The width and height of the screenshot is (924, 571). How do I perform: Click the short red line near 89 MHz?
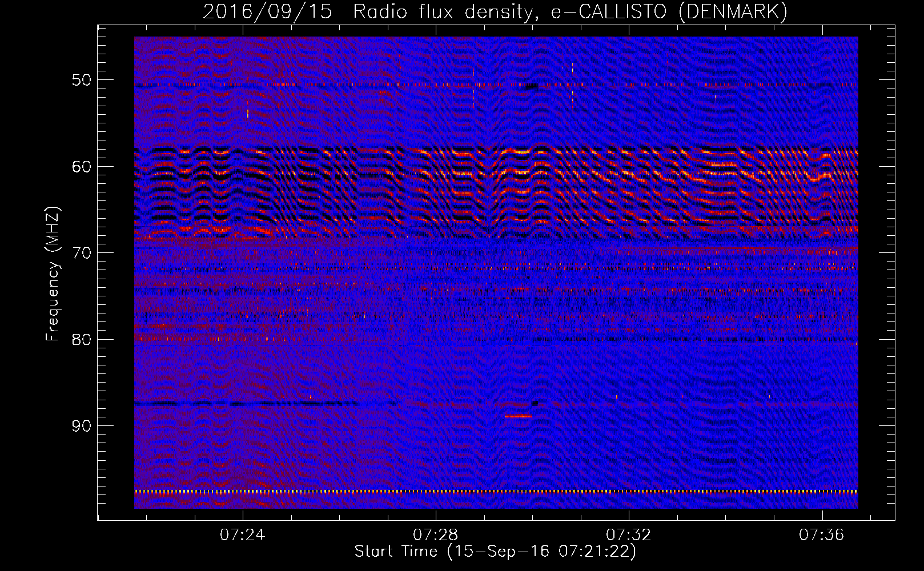(519, 416)
